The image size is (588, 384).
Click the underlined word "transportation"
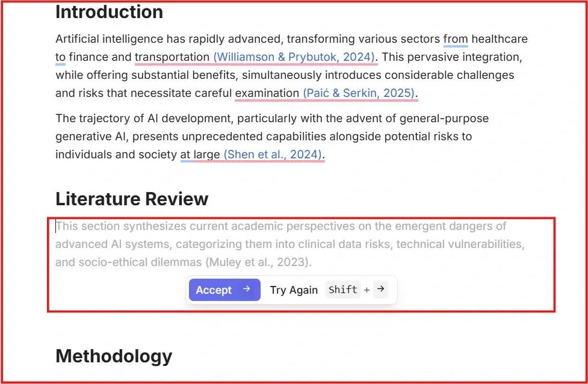(x=172, y=57)
